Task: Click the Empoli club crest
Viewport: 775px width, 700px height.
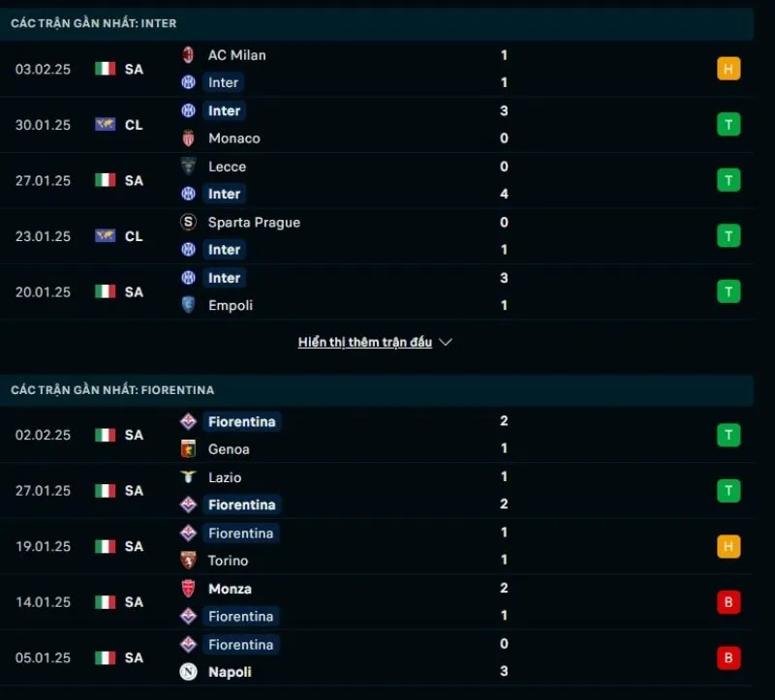Action: [x=190, y=305]
